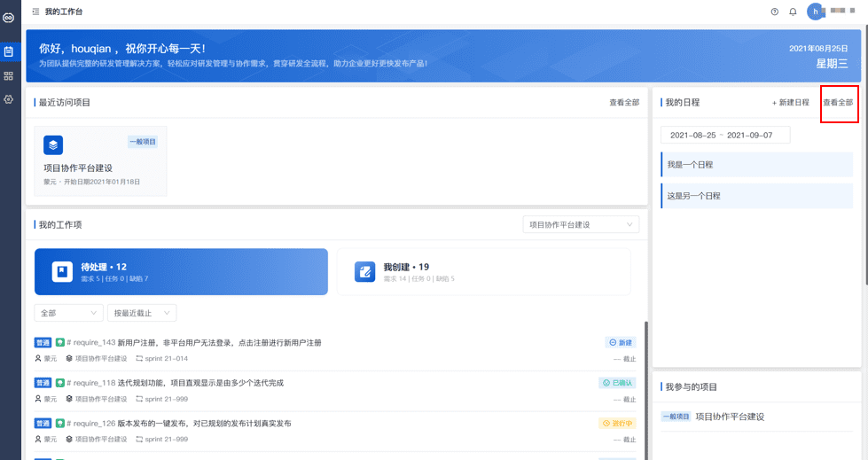This screenshot has height=460, width=868.
Task: Open the 全部 filter dropdown
Action: tap(68, 313)
